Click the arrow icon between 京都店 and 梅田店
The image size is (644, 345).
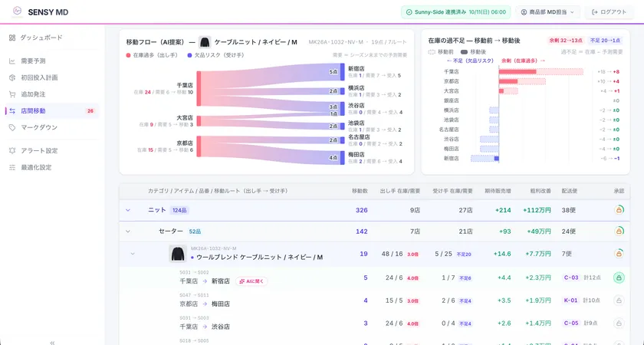coord(205,304)
